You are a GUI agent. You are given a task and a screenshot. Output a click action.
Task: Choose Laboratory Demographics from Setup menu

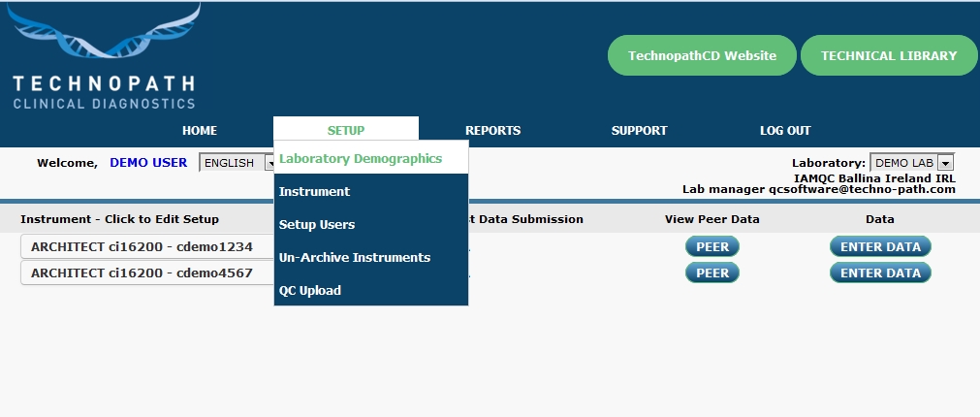[x=371, y=158]
